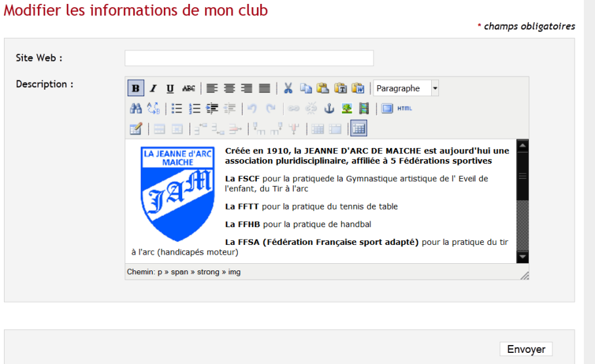This screenshot has height=364, width=595.
Task: Justify the text fully
Action: (265, 88)
